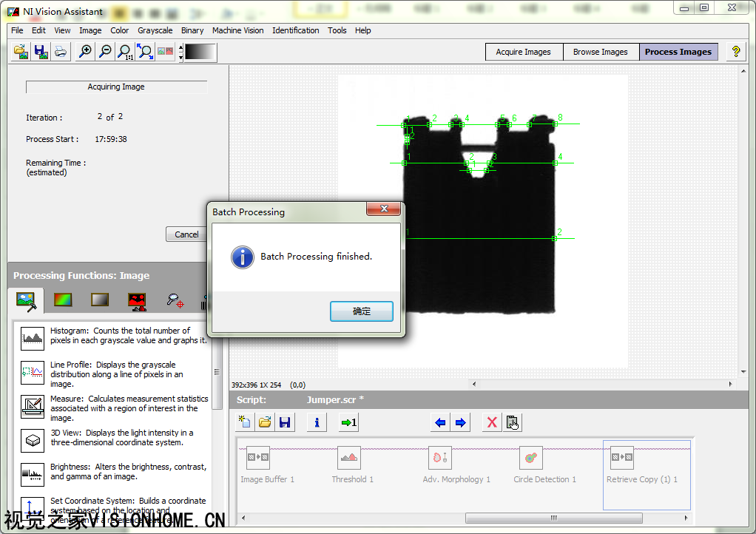Screen dimensions: 756x534
Task: Select the Color processing functions tab icon
Action: [x=64, y=300]
